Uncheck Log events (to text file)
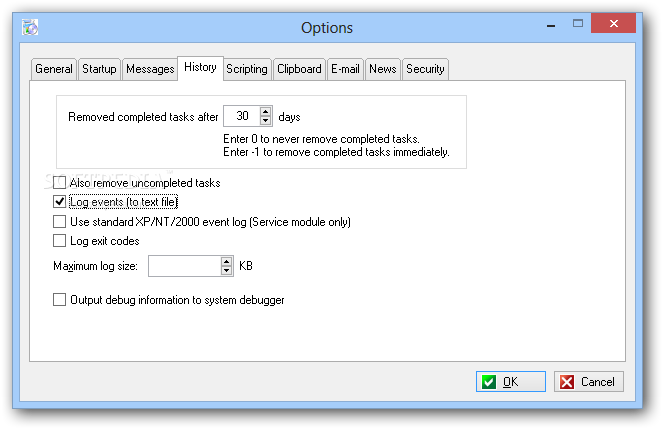663x429 pixels. [60, 202]
